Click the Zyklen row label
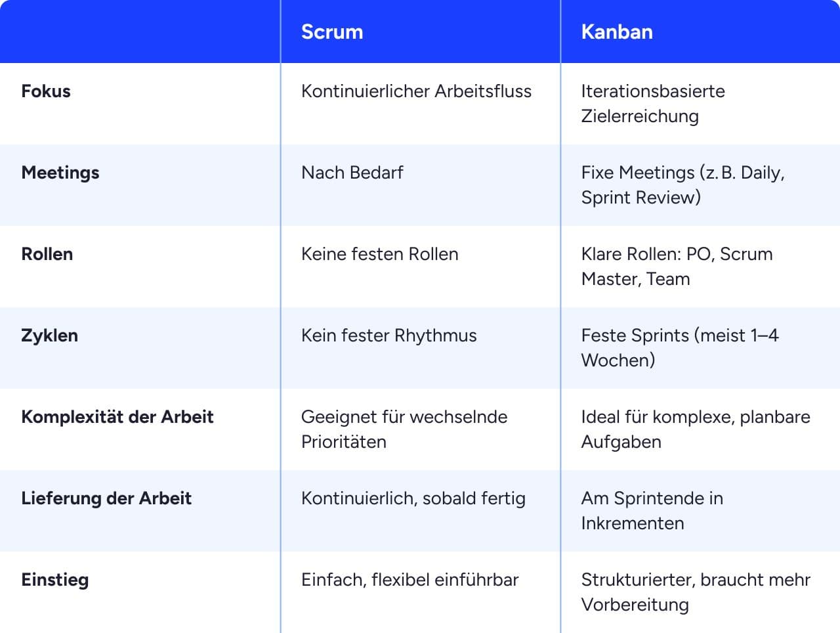The image size is (840, 633). [50, 336]
